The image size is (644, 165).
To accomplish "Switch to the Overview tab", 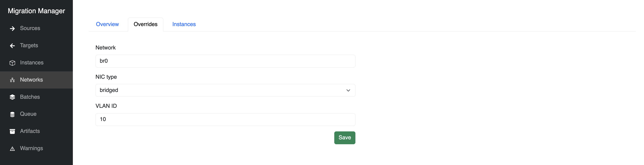I will click(x=107, y=24).
